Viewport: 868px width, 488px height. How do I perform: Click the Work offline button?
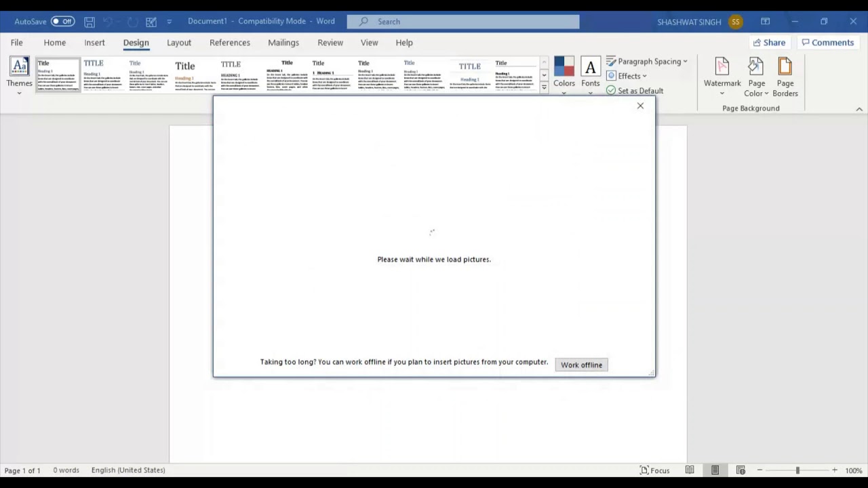(581, 365)
